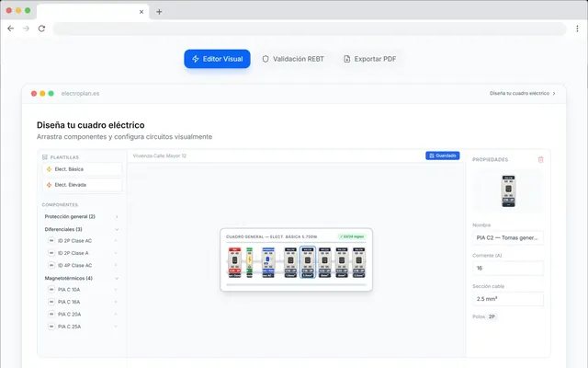This screenshot has height=368, width=588.
Task: Open the browser three-dot menu
Action: [577, 29]
